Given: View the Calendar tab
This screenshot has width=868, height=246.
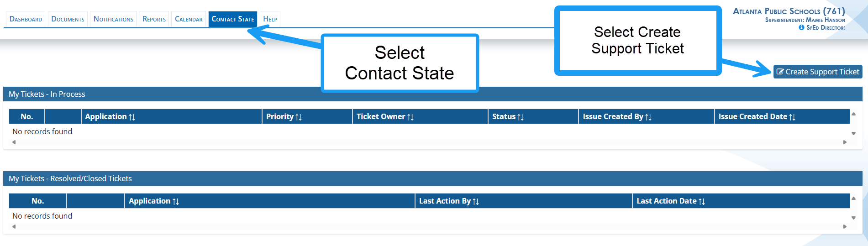Looking at the screenshot, I should tap(189, 19).
